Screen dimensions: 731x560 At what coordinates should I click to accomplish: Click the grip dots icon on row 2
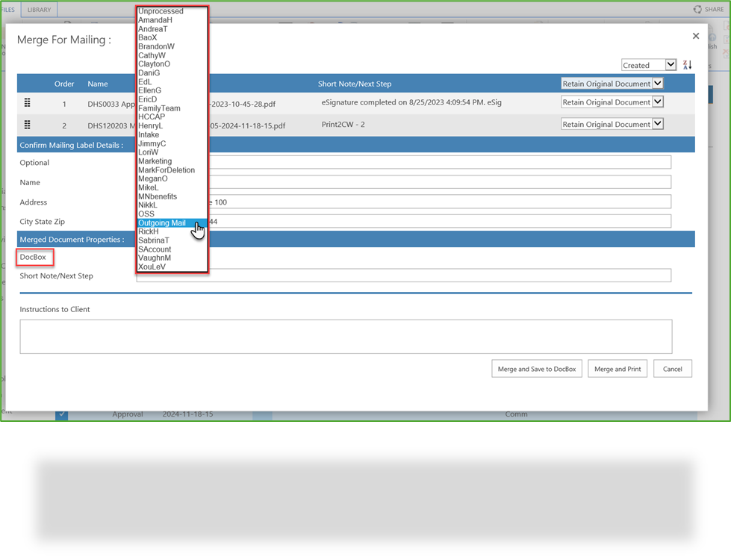(x=28, y=124)
